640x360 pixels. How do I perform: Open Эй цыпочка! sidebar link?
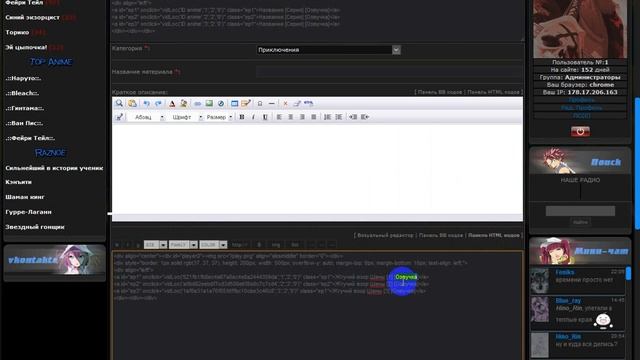[26, 47]
